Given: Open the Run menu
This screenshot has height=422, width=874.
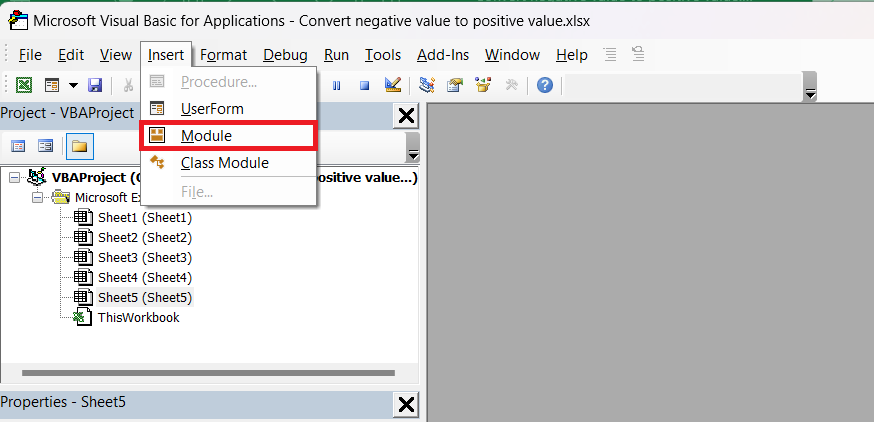Looking at the screenshot, I should tap(336, 55).
